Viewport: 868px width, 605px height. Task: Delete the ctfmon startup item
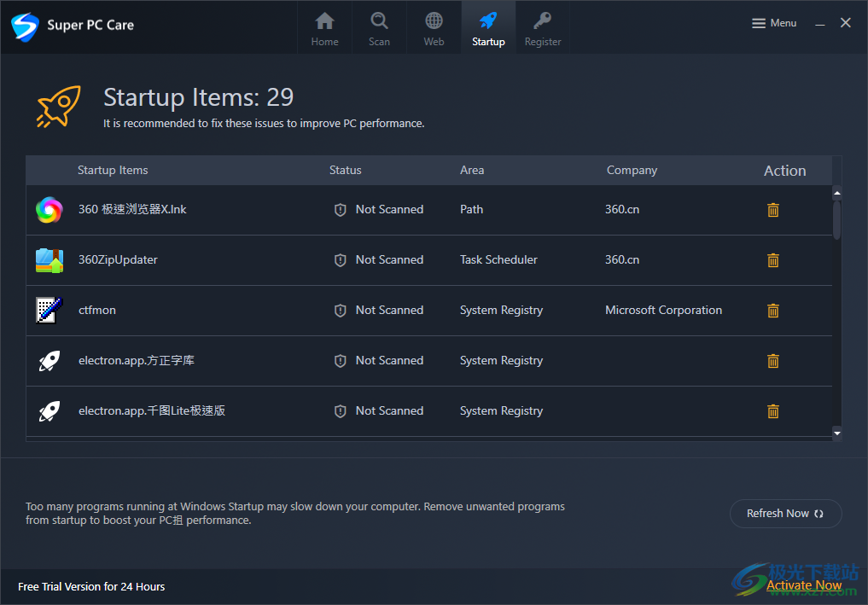[x=772, y=311]
